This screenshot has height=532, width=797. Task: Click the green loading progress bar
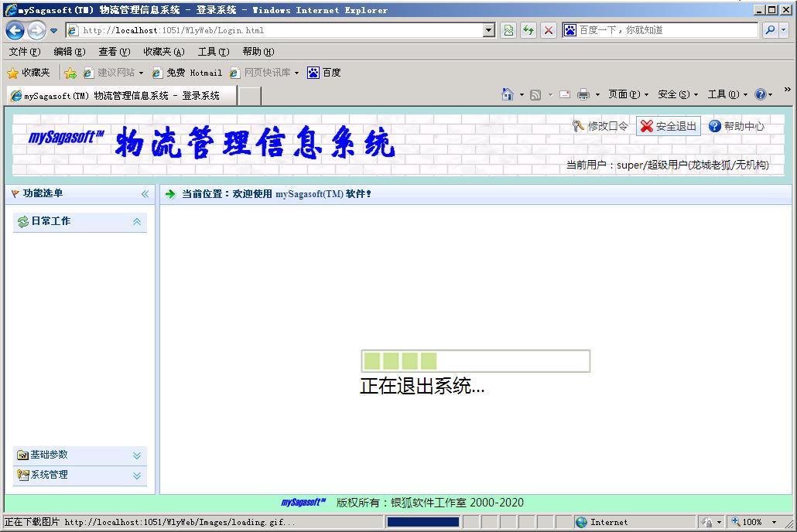pyautogui.click(x=475, y=361)
